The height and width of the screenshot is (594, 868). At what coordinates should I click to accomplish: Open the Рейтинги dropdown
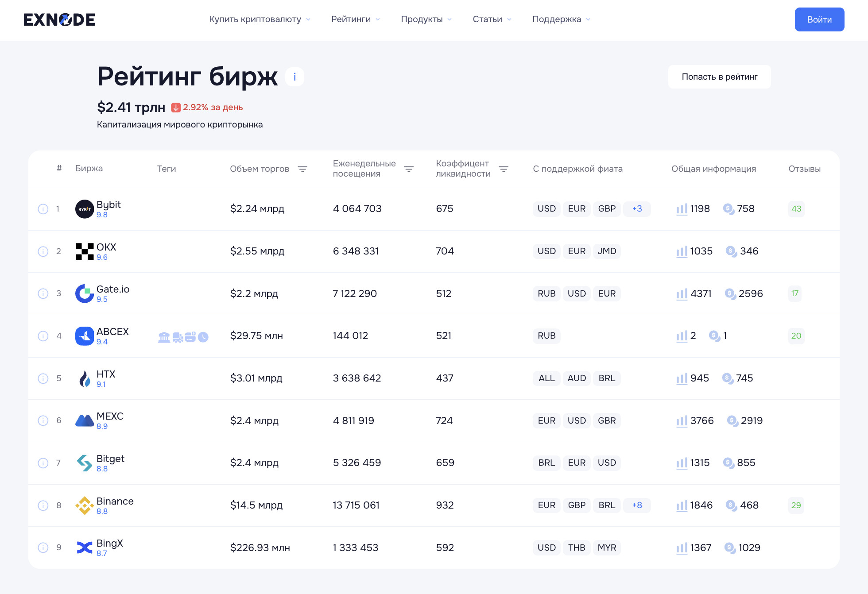tap(355, 19)
